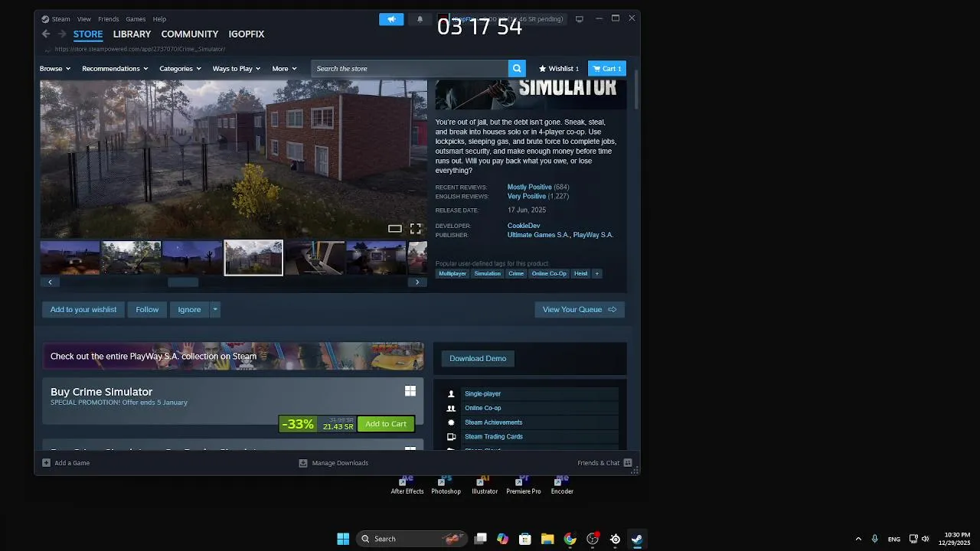Click the Ignore button

click(189, 309)
